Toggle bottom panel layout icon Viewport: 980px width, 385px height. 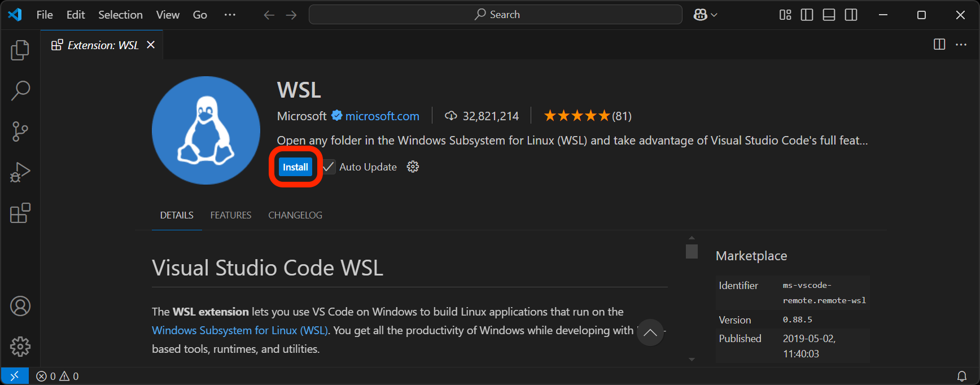pos(829,15)
